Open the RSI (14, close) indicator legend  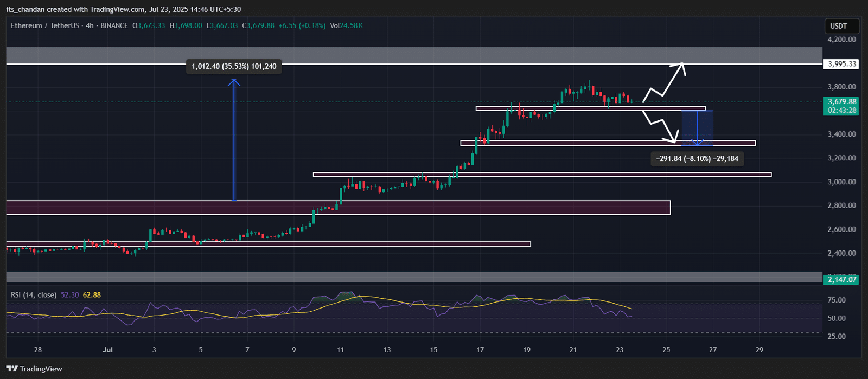click(34, 295)
